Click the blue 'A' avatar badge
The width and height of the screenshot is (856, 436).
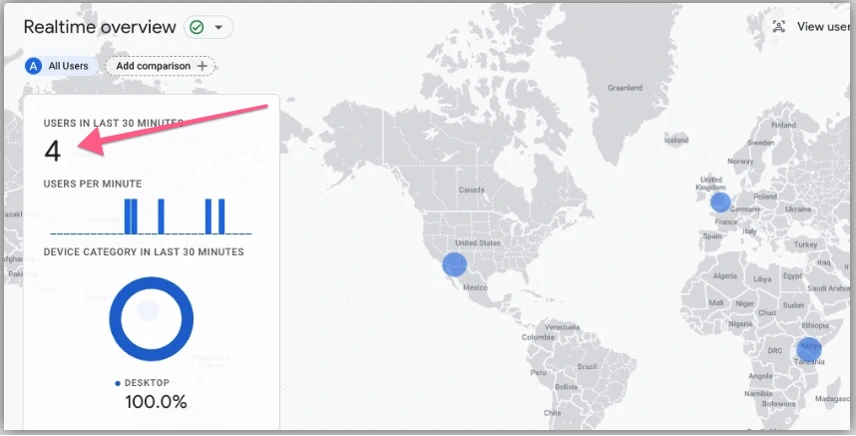pos(34,66)
